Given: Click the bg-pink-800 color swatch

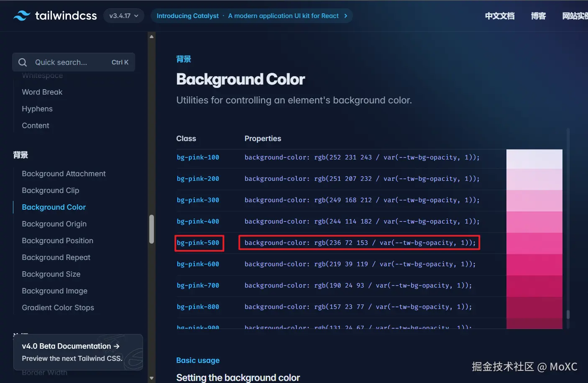Looking at the screenshot, I should point(534,307).
